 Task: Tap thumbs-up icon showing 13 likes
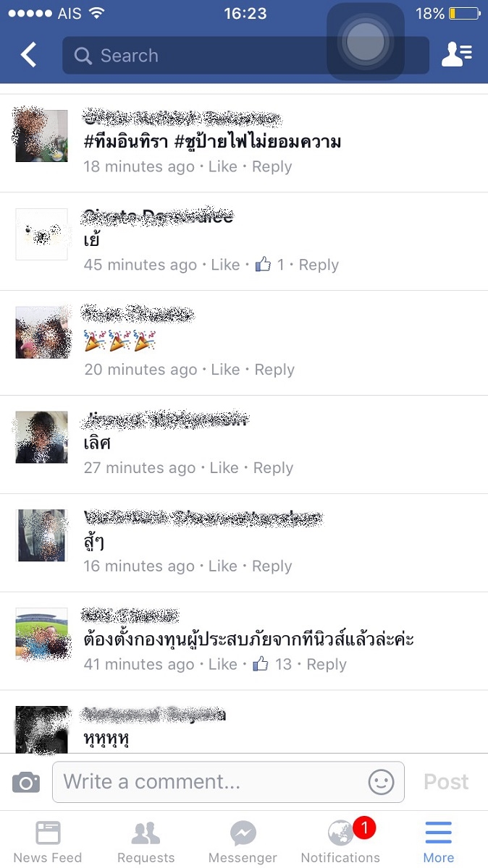pyautogui.click(x=260, y=663)
